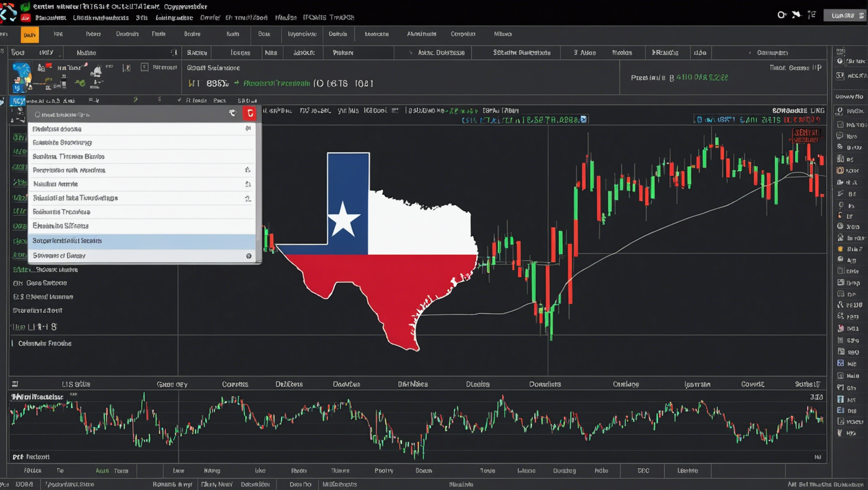Click the red label box at the chart's top-right
The width and height of the screenshot is (868, 490).
pyautogui.click(x=807, y=136)
